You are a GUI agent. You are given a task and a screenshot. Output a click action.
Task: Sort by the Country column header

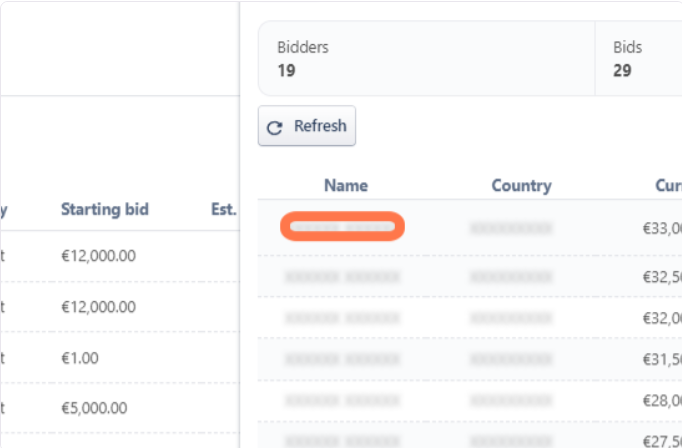tap(521, 185)
